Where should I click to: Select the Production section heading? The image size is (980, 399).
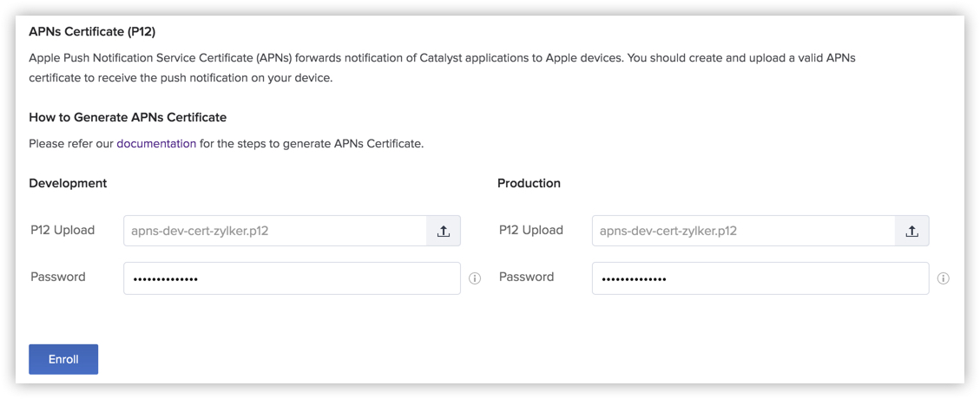[529, 183]
